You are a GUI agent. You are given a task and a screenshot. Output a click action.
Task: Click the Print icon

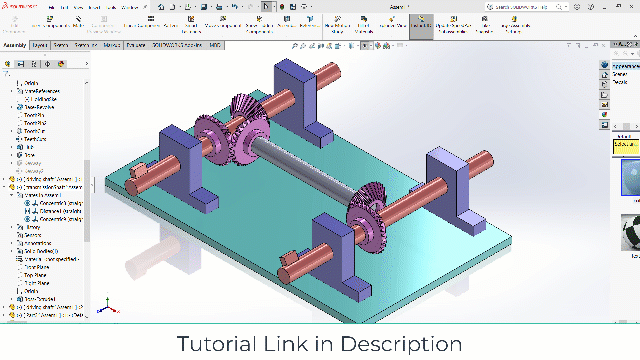[x=219, y=7]
